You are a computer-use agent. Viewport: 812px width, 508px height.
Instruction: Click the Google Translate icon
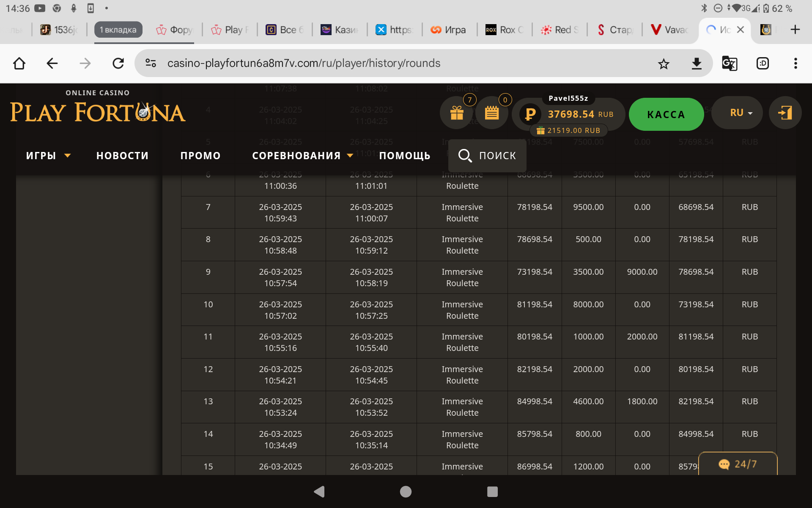(x=729, y=63)
